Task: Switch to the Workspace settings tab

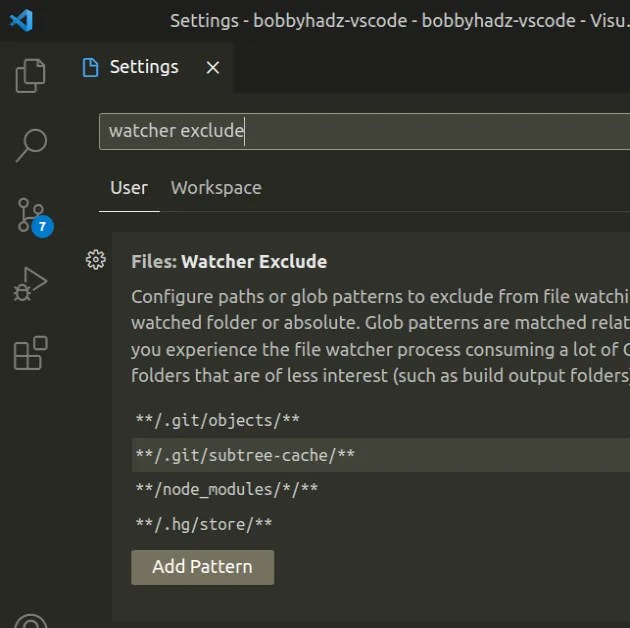Action: click(x=216, y=188)
